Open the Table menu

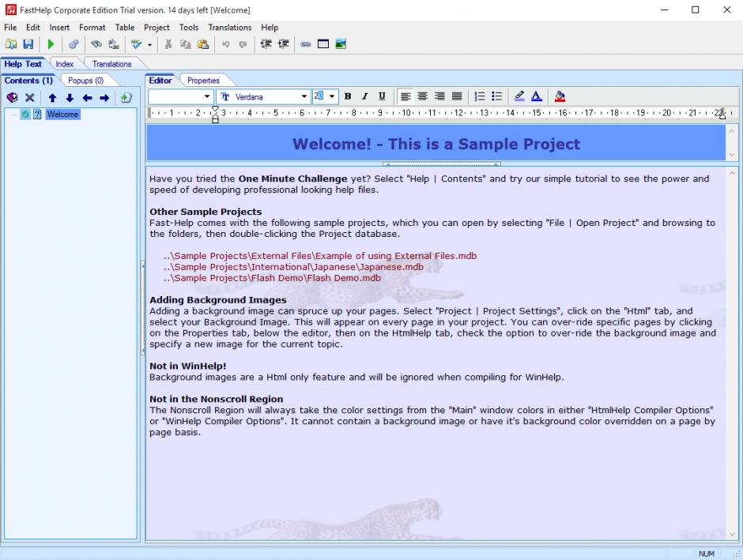coord(125,28)
